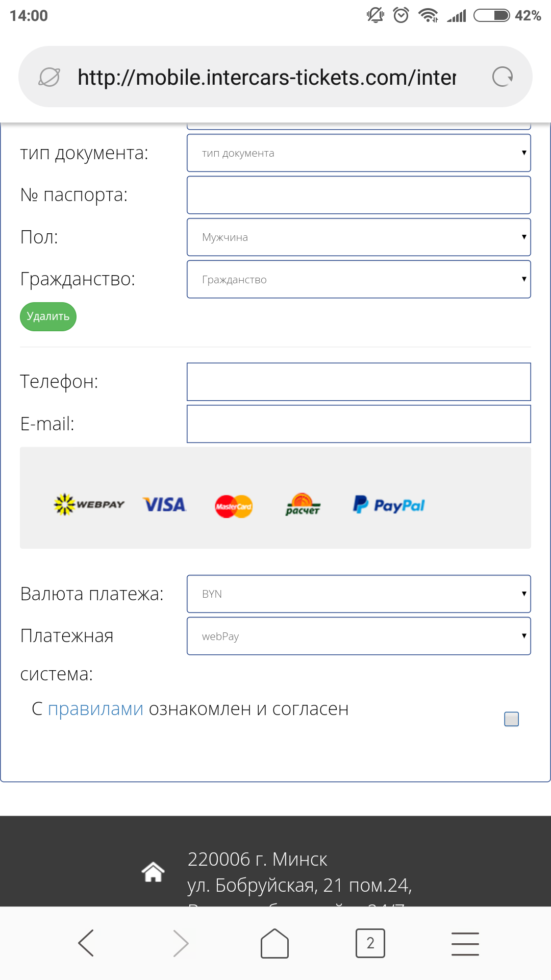Open the browser home page icon
551x980 pixels.
coord(274,943)
